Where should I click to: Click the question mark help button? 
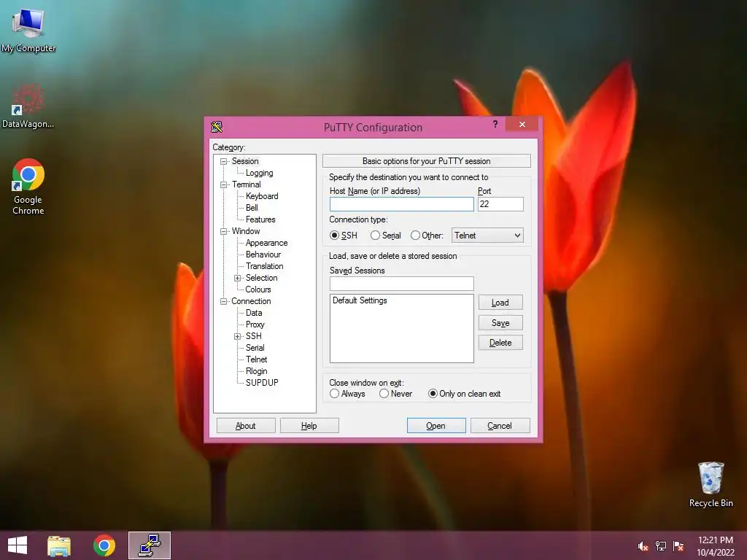pos(495,124)
